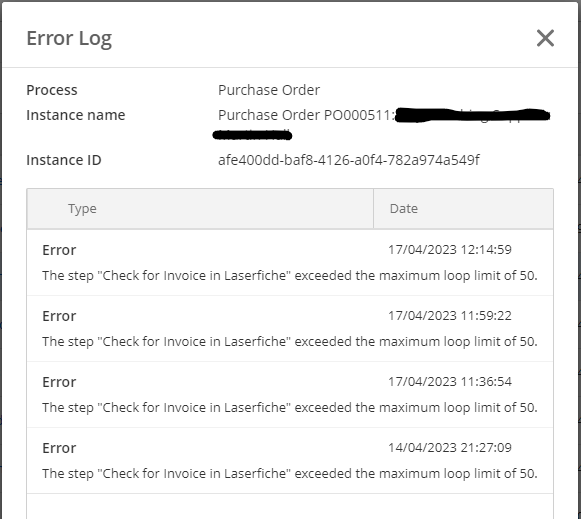Select the error dated 17/04/2023 11:59:22
This screenshot has height=519, width=581.
pyautogui.click(x=290, y=329)
